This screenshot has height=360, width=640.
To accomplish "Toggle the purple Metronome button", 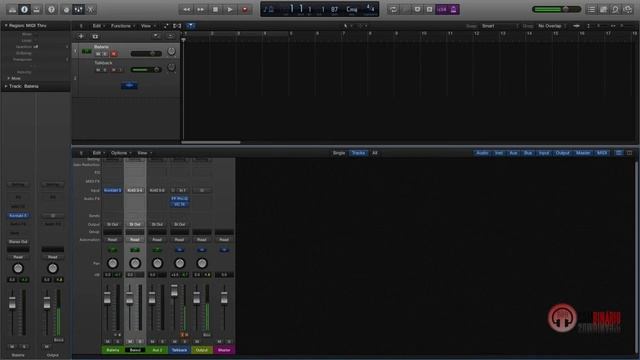I will tap(453, 9).
